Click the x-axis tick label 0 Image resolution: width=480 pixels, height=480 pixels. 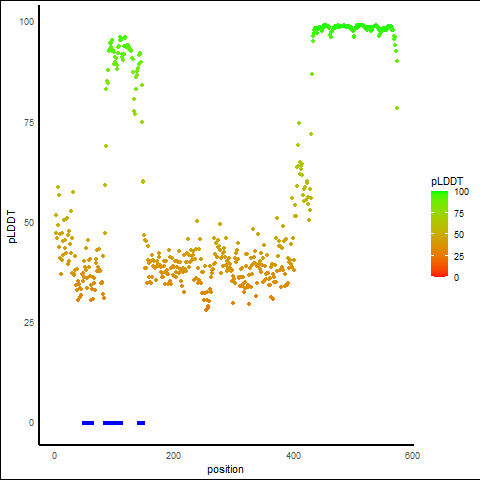pyautogui.click(x=54, y=456)
